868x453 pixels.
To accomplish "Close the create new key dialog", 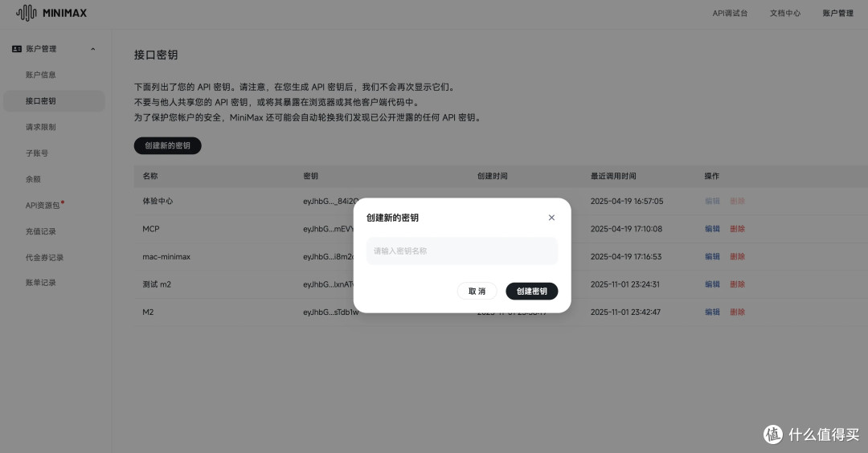I will click(x=551, y=218).
